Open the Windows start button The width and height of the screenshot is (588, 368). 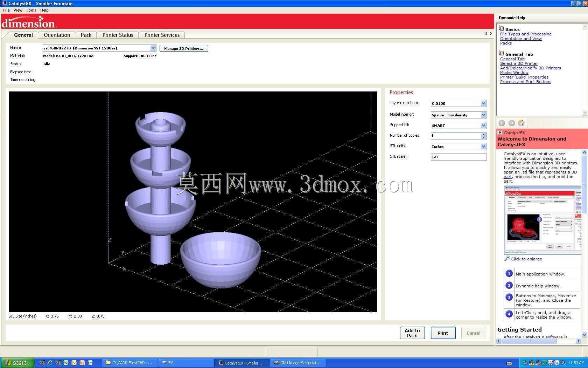[x=17, y=363]
